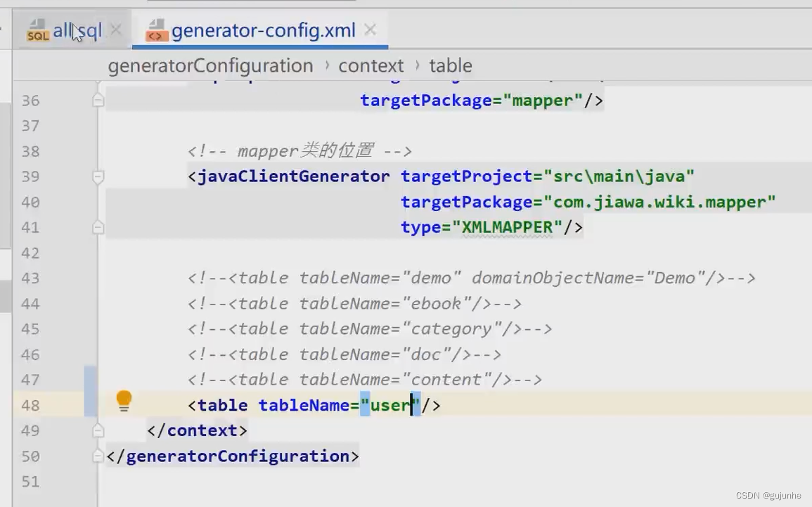This screenshot has height=507, width=812.
Task: Toggle the fold marker on line 41
Action: [98, 227]
